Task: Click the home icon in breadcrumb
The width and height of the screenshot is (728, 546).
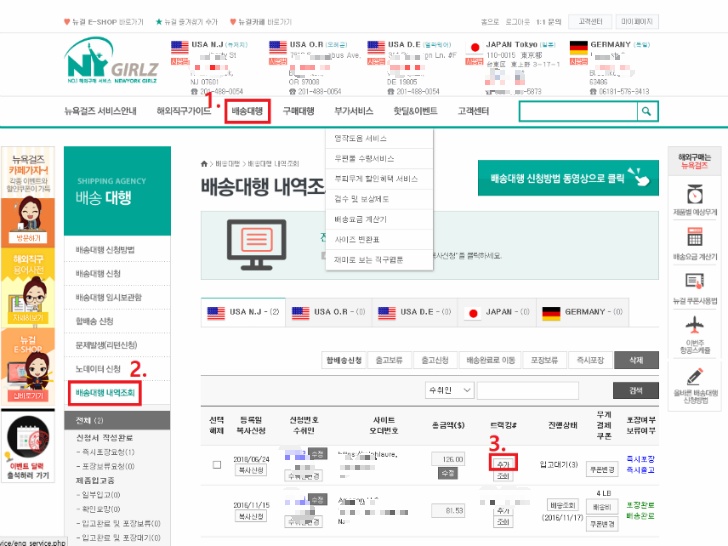Action: click(x=204, y=164)
